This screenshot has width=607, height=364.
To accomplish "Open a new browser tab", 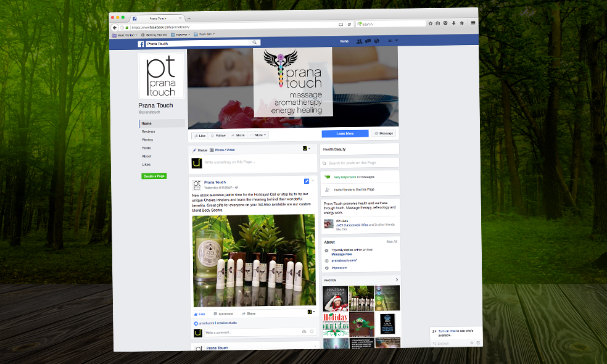I will coord(189,19).
